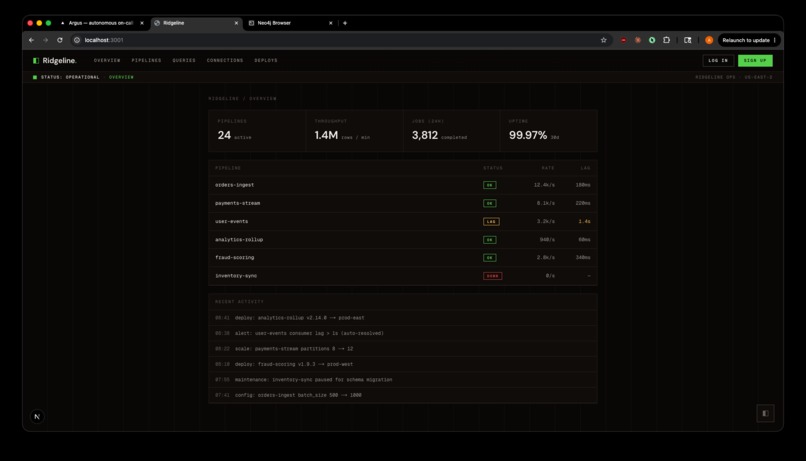Click the OK badge for fraud-scoring
Screen dimensions: 806x461
[489, 257]
